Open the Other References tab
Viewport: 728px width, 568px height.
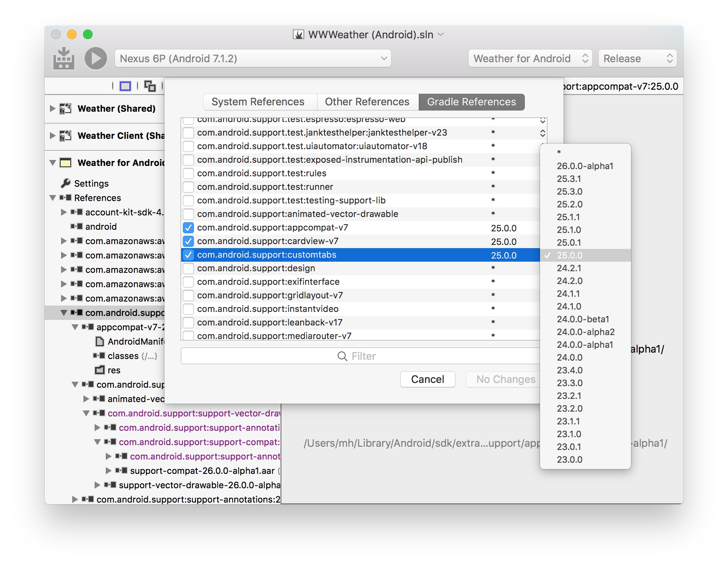[367, 102]
